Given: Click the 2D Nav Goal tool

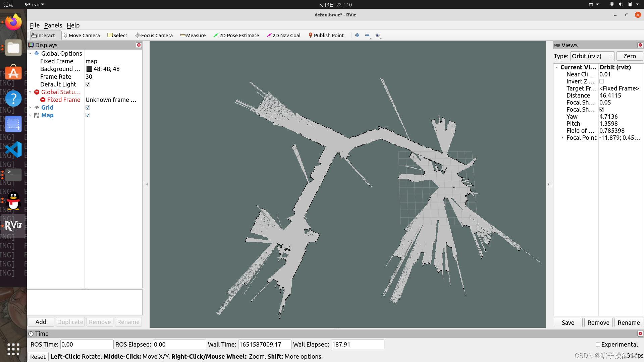Looking at the screenshot, I should tap(283, 35).
